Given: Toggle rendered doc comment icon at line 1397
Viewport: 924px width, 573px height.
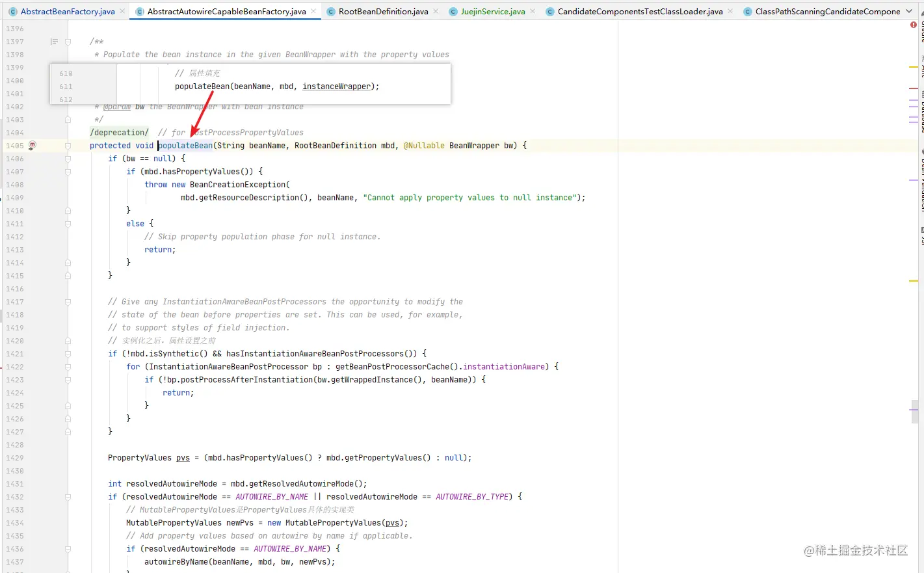Looking at the screenshot, I should 54,42.
